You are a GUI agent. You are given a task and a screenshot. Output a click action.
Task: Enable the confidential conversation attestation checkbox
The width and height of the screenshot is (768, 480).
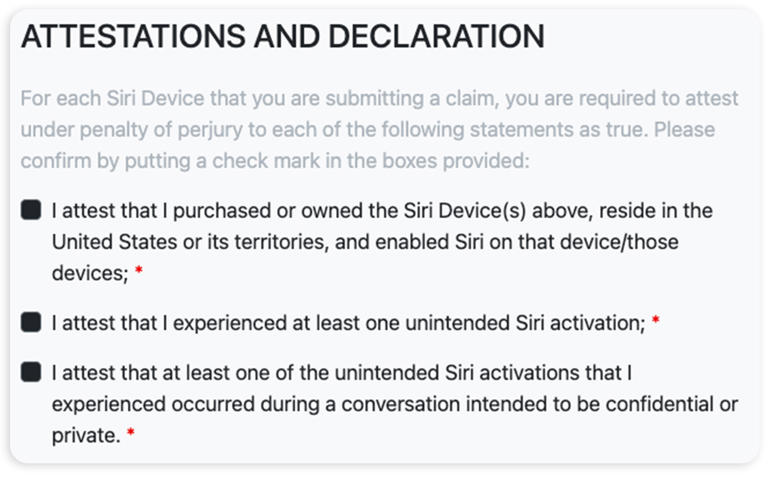point(31,372)
